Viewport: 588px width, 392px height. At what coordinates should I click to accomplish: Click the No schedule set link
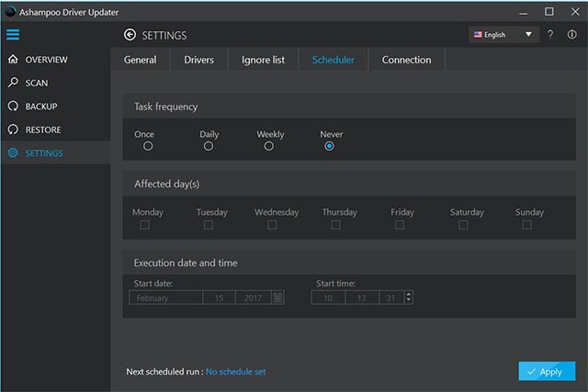click(236, 372)
